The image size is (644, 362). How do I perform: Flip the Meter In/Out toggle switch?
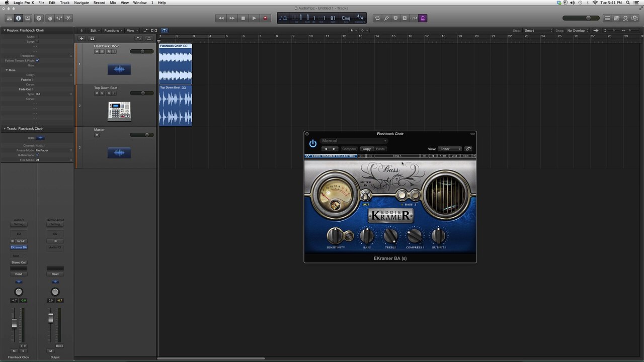pos(366,195)
